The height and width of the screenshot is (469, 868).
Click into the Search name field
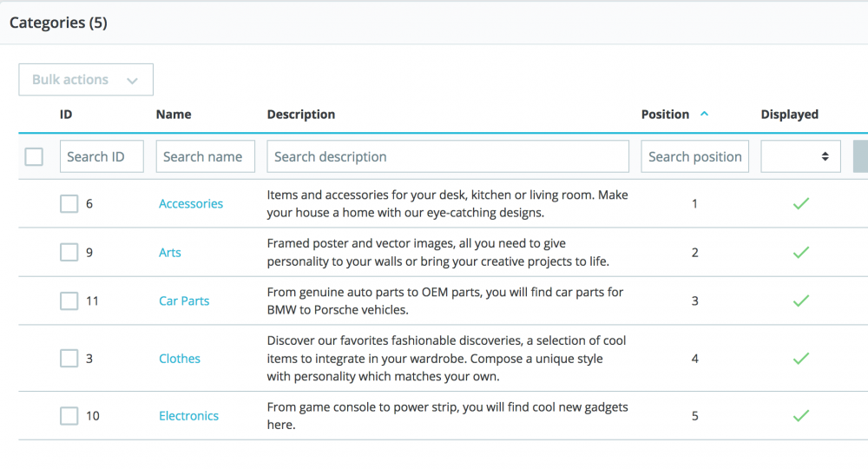(x=206, y=157)
